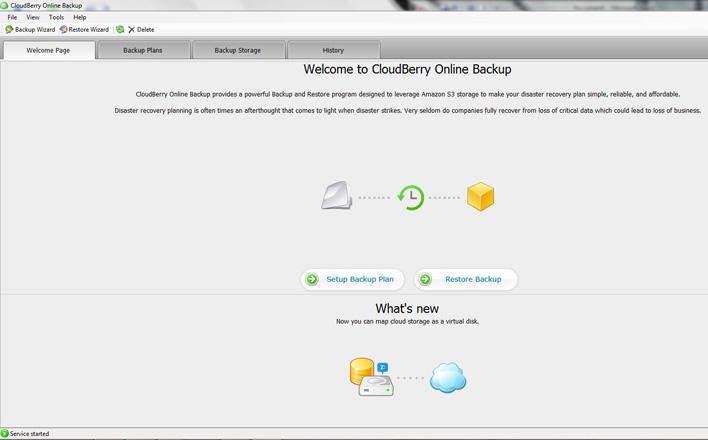
Task: Click the Restore Wizard toolbar icon
Action: click(x=64, y=29)
